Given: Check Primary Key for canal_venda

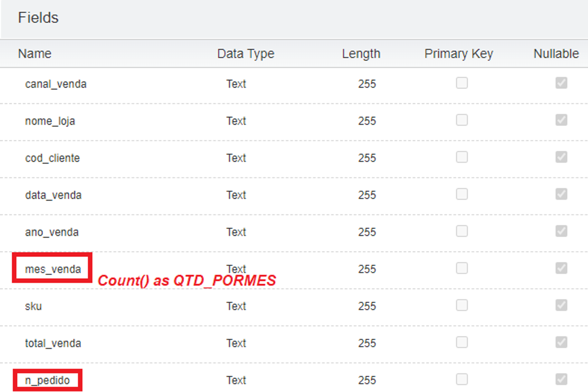Looking at the screenshot, I should (x=462, y=83).
